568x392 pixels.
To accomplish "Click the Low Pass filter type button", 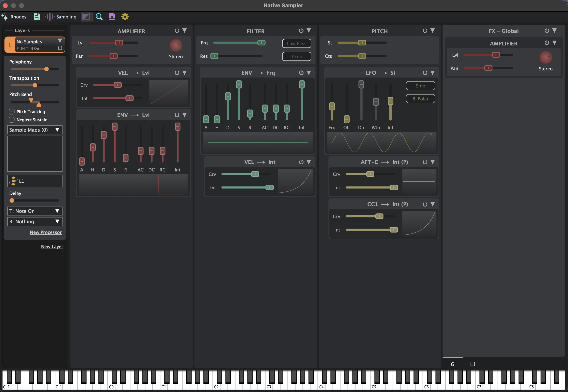I will coord(297,43).
